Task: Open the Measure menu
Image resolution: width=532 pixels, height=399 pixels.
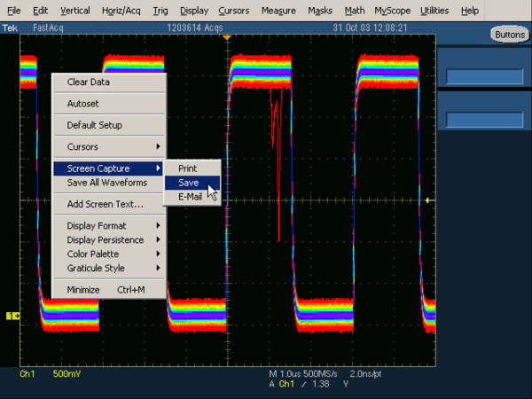Action: (278, 11)
